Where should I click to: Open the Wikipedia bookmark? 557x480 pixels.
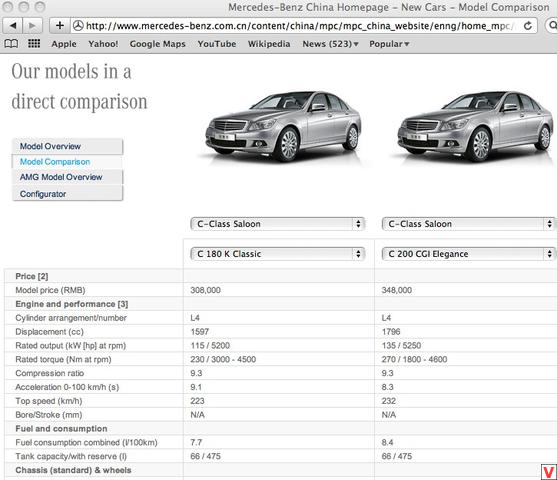pos(269,44)
